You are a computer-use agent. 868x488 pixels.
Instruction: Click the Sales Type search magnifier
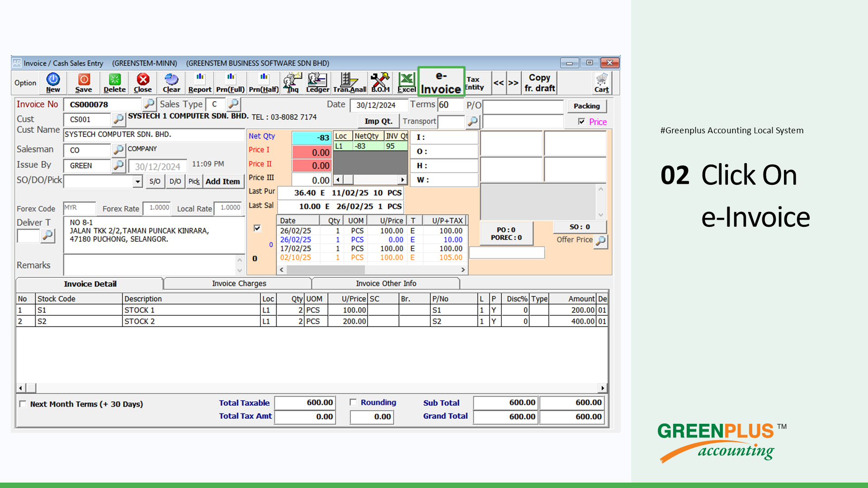click(233, 104)
